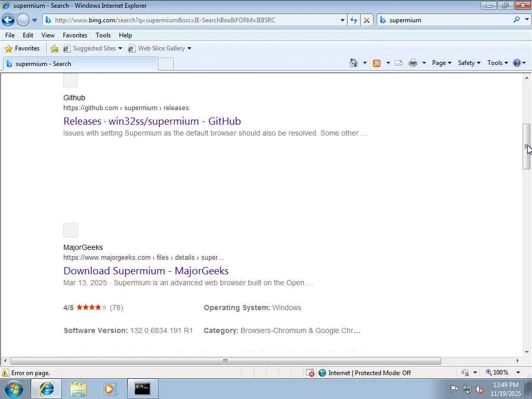
Task: Open the Edit menu
Action: 28,35
